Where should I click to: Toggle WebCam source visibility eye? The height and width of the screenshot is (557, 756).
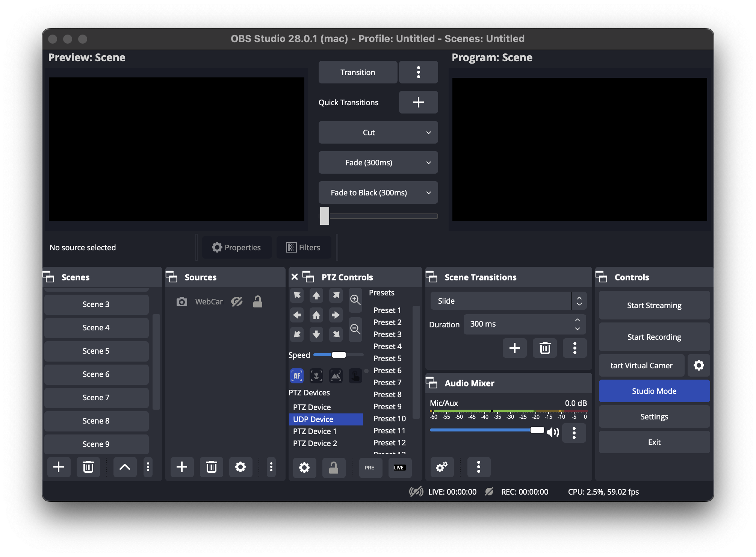237,302
